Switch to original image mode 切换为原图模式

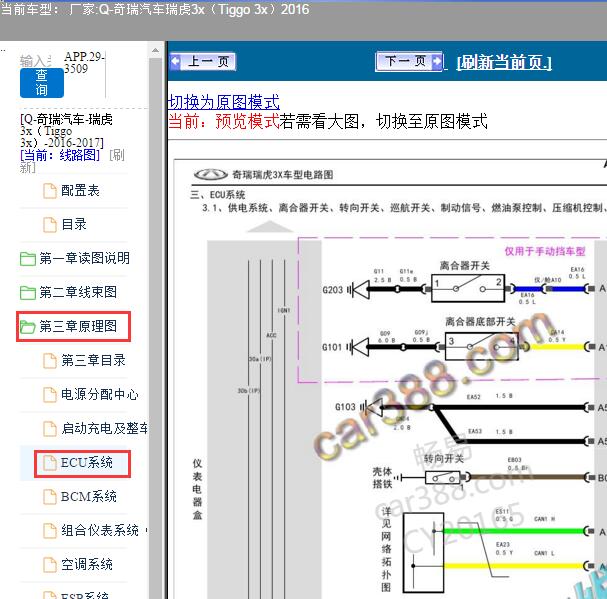coord(224,102)
